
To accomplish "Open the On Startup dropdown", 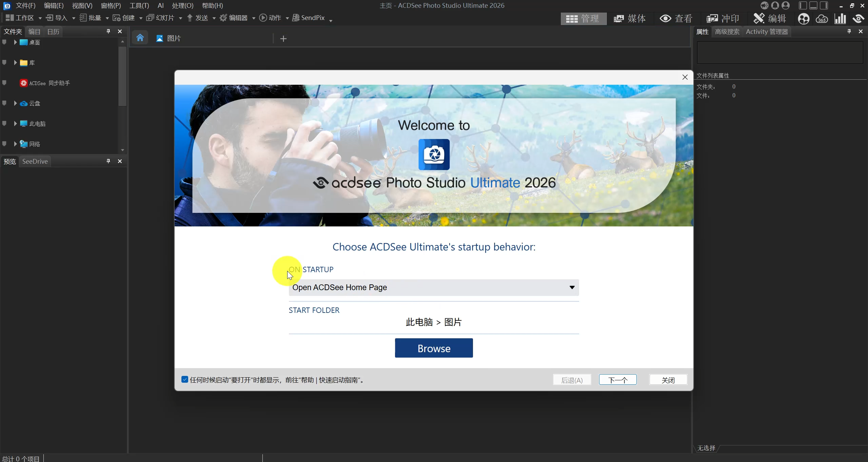I will tap(434, 287).
